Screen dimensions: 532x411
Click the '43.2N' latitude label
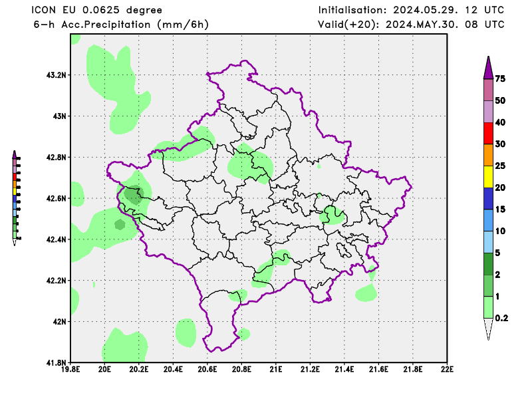[x=57, y=74]
